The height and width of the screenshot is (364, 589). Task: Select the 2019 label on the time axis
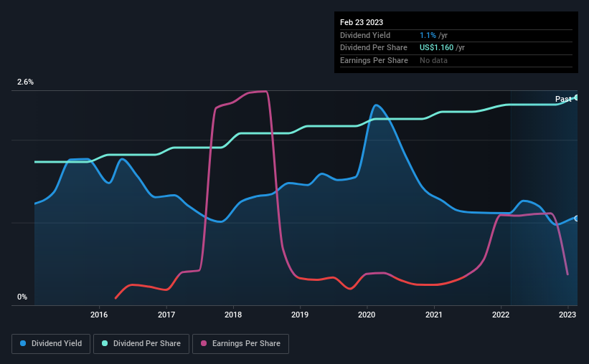[300, 315]
